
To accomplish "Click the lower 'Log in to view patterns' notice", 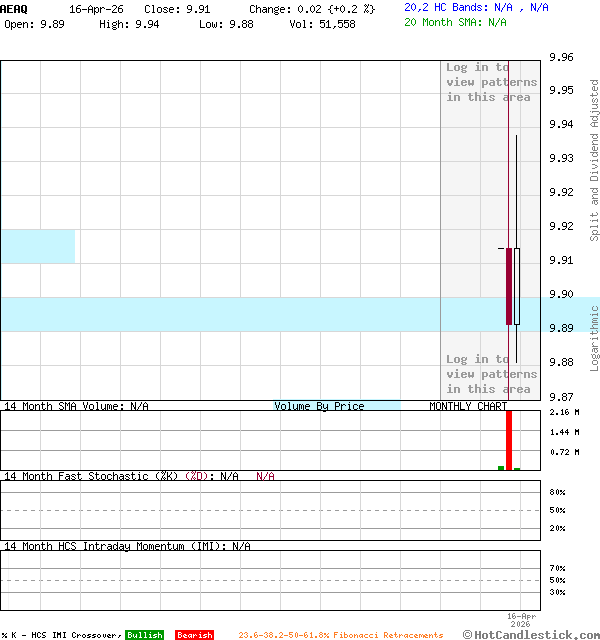I will [491, 374].
